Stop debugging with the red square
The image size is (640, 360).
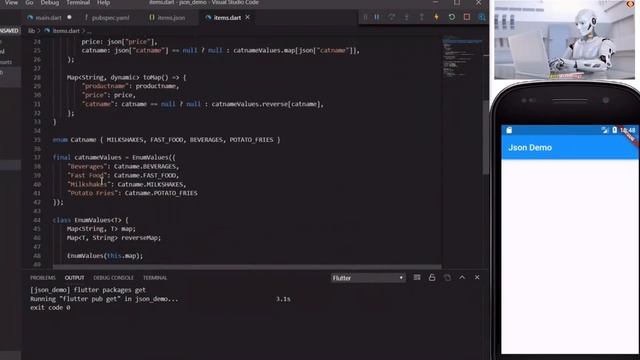467,17
